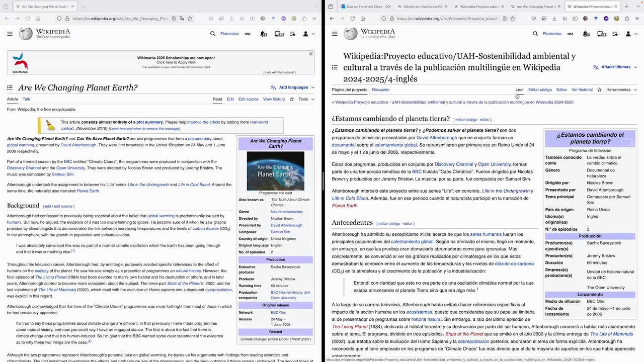Expand user menu on English Wikipedia

308,34
